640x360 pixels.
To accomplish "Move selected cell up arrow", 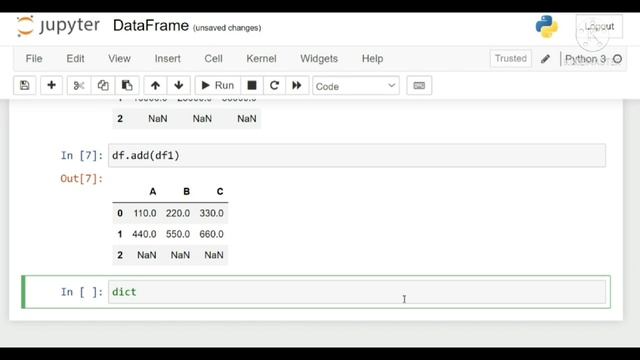I will 155,85.
